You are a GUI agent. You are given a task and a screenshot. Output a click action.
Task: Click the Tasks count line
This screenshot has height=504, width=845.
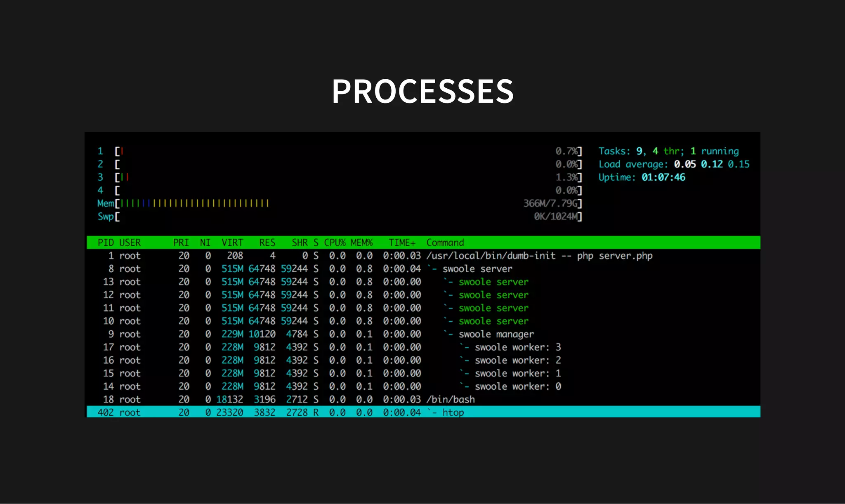tap(668, 151)
